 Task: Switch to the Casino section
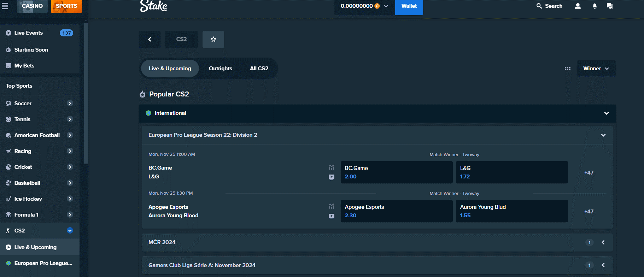point(32,6)
